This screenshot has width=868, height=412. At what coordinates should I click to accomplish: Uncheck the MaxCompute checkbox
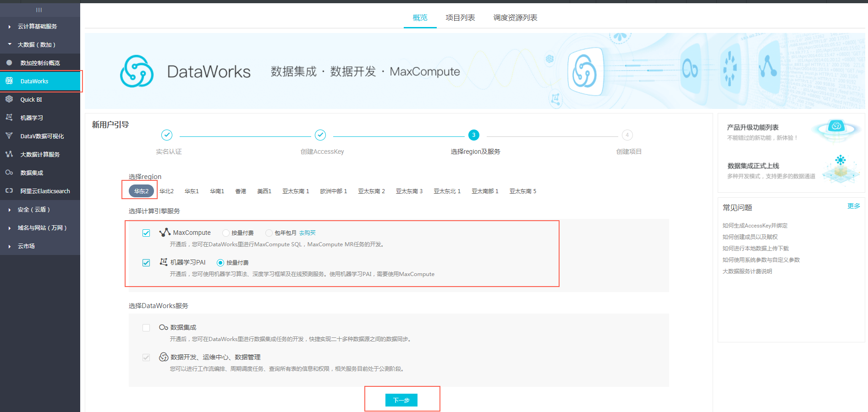(146, 233)
